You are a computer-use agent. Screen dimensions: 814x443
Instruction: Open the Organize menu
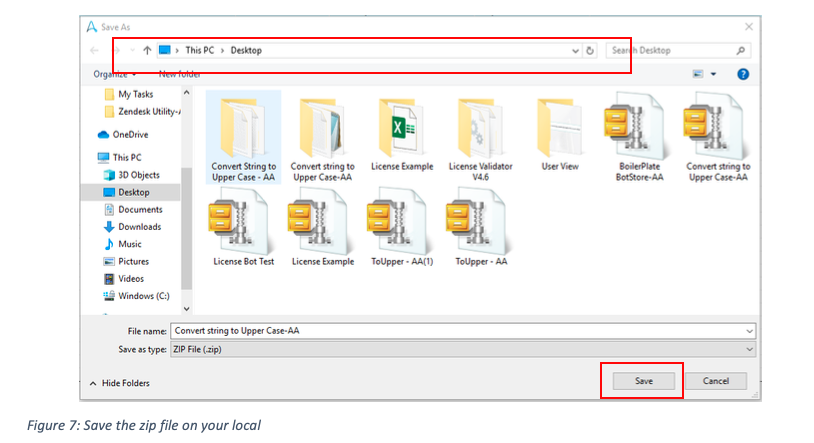coord(115,74)
